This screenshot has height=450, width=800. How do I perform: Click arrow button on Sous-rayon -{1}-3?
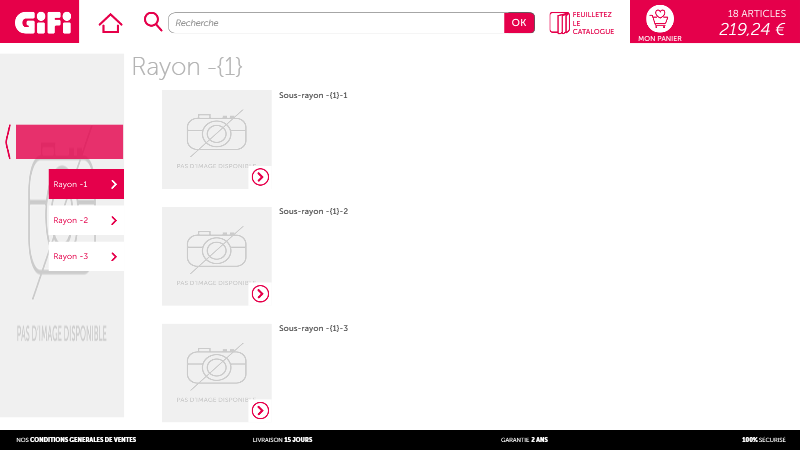(x=260, y=410)
